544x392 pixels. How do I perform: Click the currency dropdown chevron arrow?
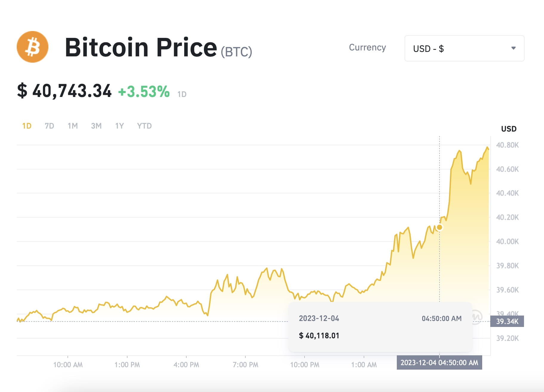point(513,48)
